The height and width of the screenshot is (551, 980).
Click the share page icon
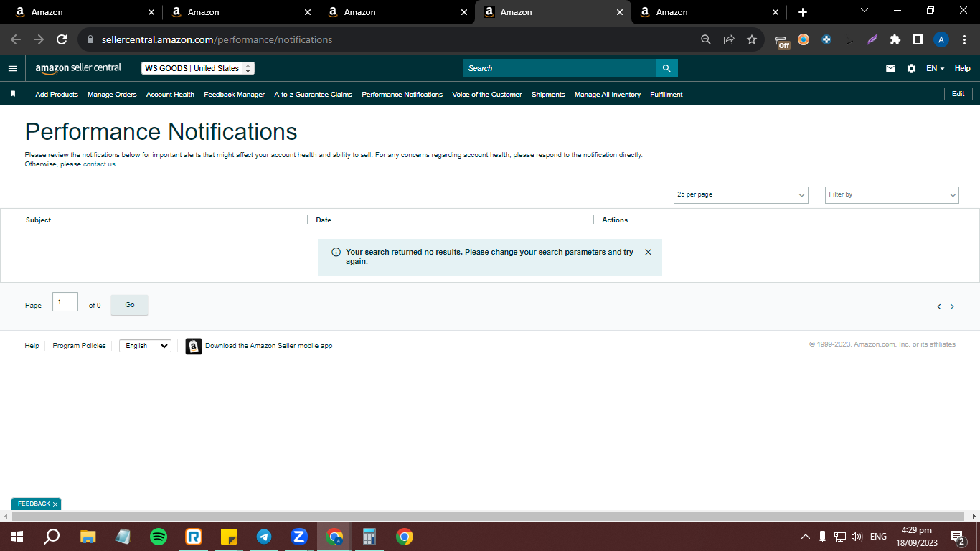729,39
